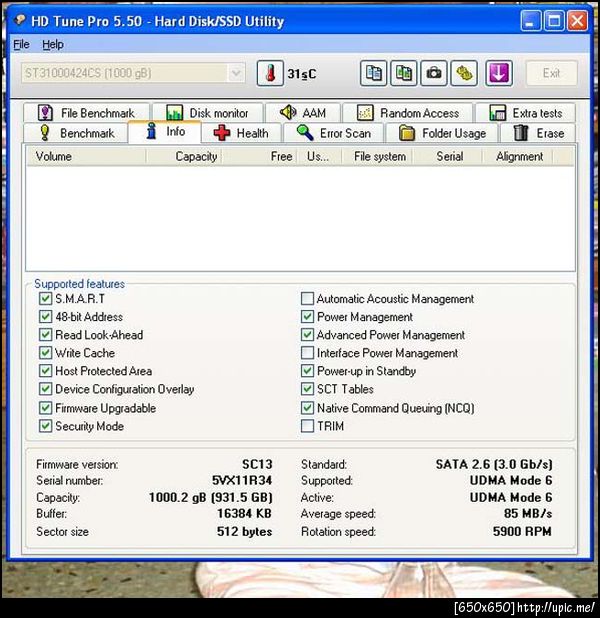Click the Alignment column header
600x618 pixels.
tap(517, 156)
